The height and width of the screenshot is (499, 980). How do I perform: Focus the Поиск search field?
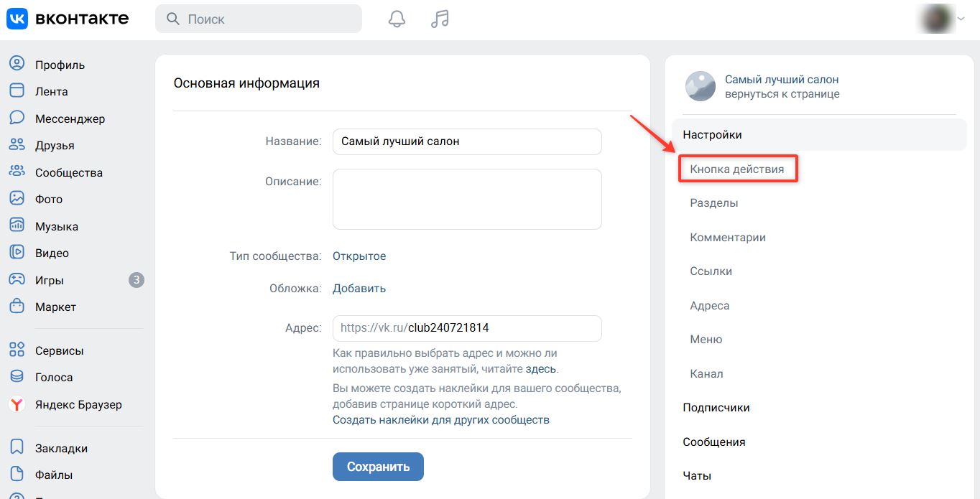[259, 19]
